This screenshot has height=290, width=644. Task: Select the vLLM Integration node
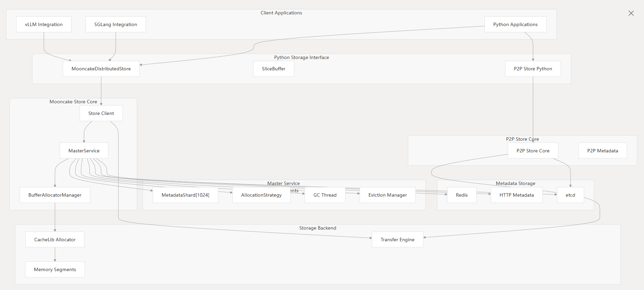pyautogui.click(x=44, y=24)
